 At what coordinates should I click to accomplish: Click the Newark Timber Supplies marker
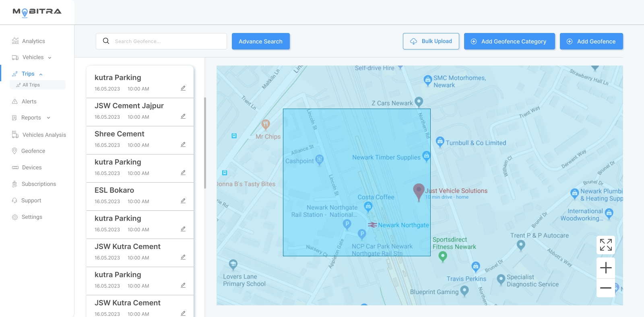point(427,156)
